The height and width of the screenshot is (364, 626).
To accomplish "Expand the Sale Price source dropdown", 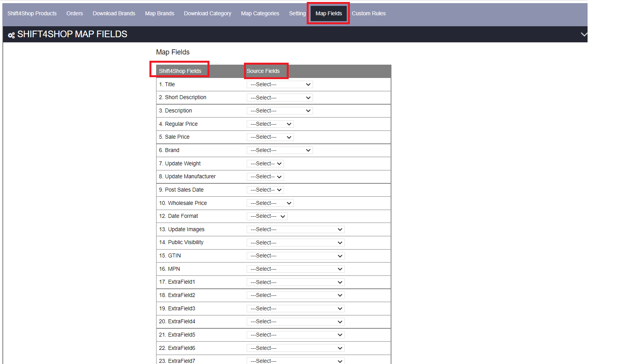I will [x=270, y=137].
